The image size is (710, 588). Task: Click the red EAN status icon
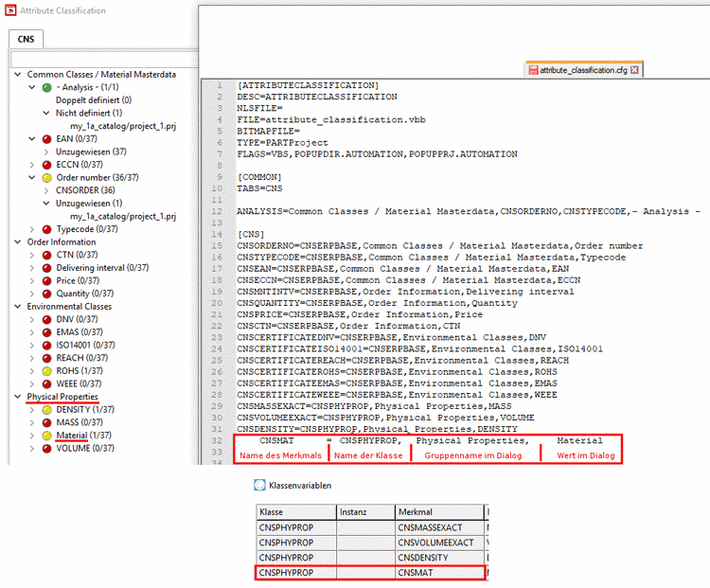click(x=46, y=139)
